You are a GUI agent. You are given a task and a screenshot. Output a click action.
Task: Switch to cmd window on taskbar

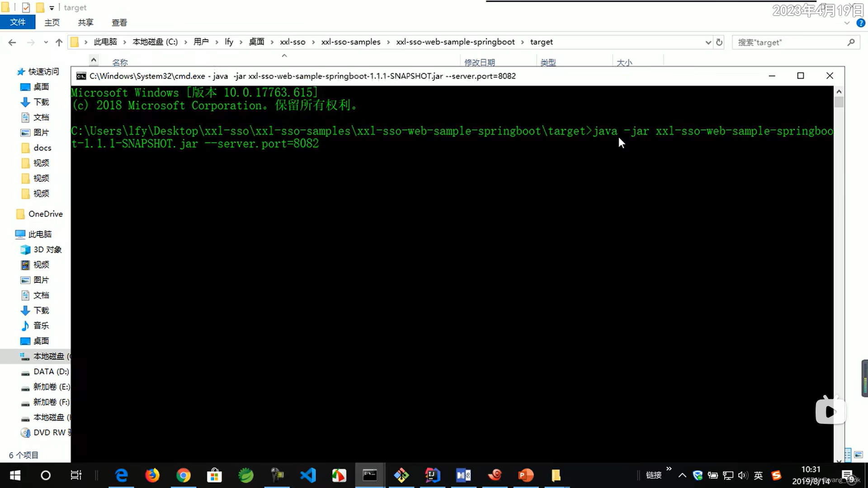click(x=370, y=475)
